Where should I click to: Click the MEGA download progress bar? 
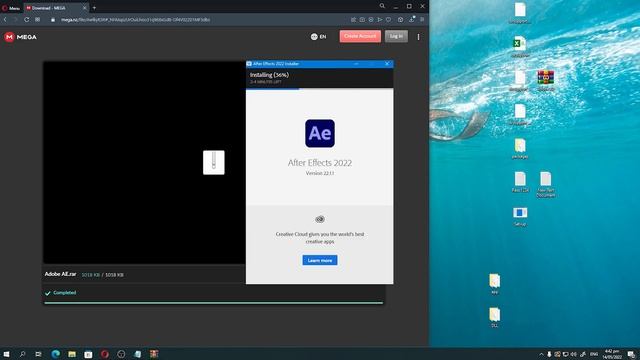[x=213, y=303]
